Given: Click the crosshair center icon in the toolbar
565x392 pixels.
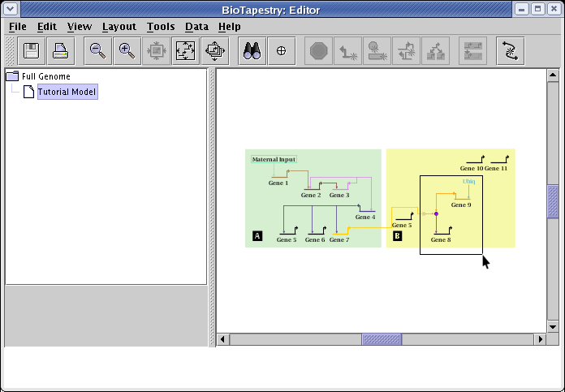Looking at the screenshot, I should click(x=282, y=51).
